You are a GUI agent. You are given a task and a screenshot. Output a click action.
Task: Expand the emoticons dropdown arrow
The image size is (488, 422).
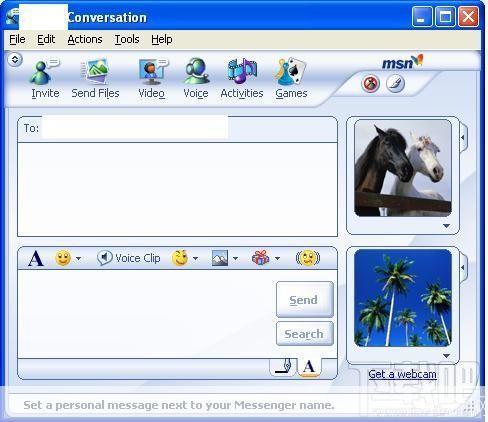coord(78,258)
